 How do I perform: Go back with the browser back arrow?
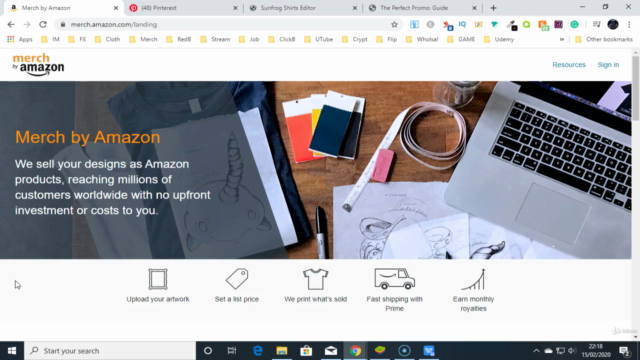(11, 24)
